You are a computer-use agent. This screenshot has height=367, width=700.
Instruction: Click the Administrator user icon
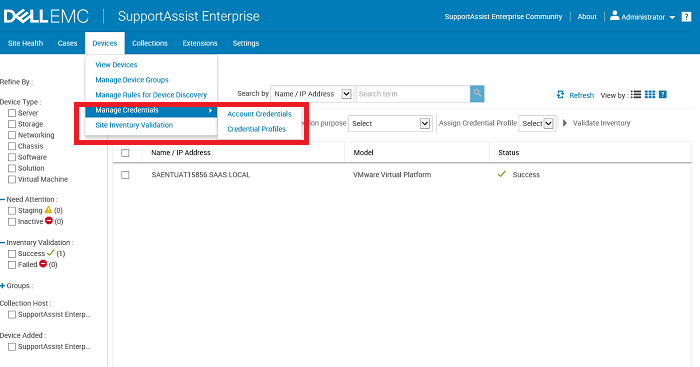click(615, 16)
